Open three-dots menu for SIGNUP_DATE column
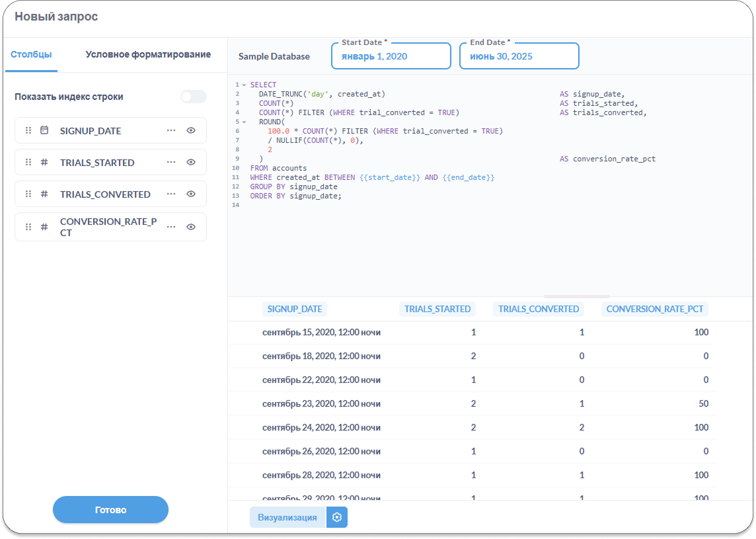The width and height of the screenshot is (756, 539). tap(171, 131)
